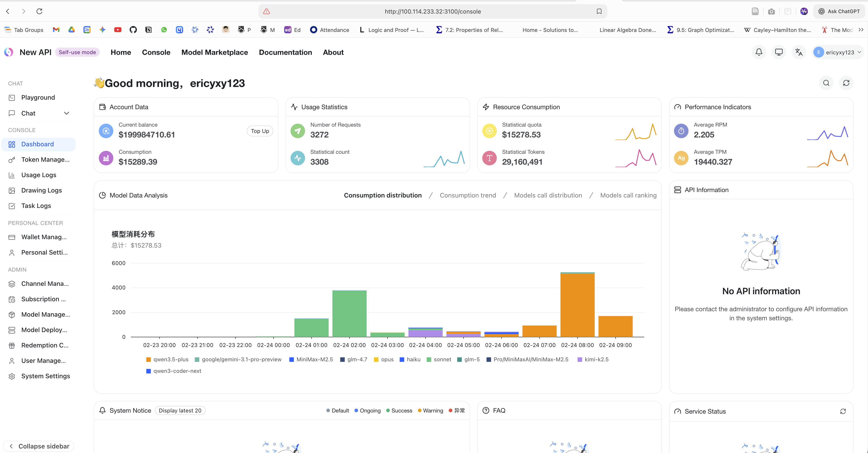
Task: Open the Model Marketplace page
Action: pos(215,52)
